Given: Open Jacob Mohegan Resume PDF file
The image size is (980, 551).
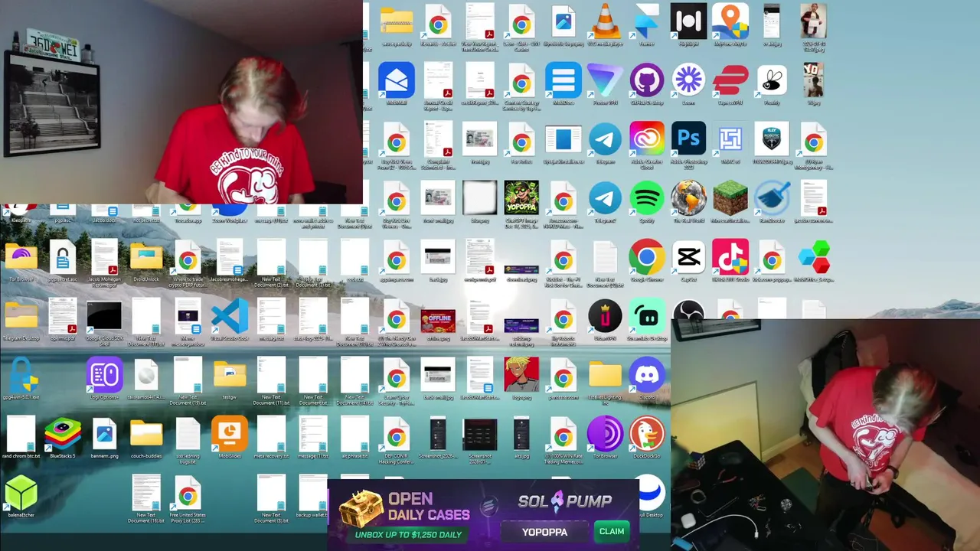Looking at the screenshot, I should click(x=104, y=258).
